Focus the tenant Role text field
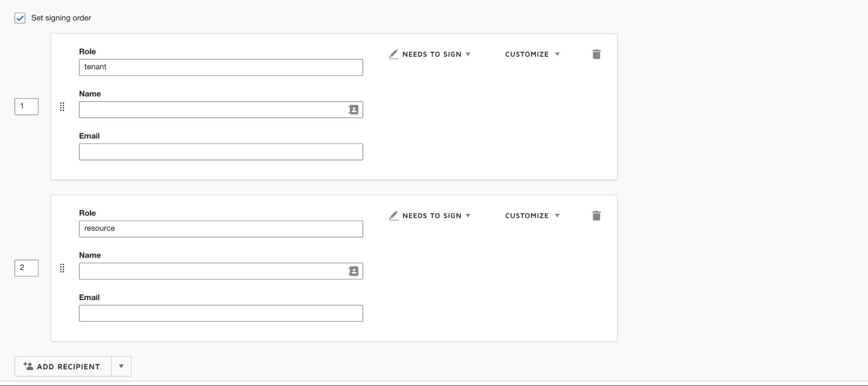 click(x=221, y=68)
